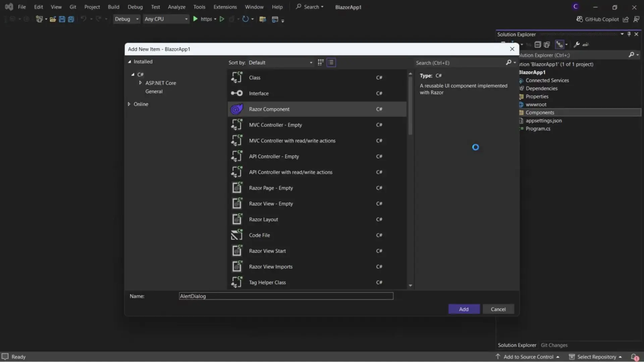This screenshot has height=362, width=644.
Task: Expand the Online templates node
Action: click(129, 104)
